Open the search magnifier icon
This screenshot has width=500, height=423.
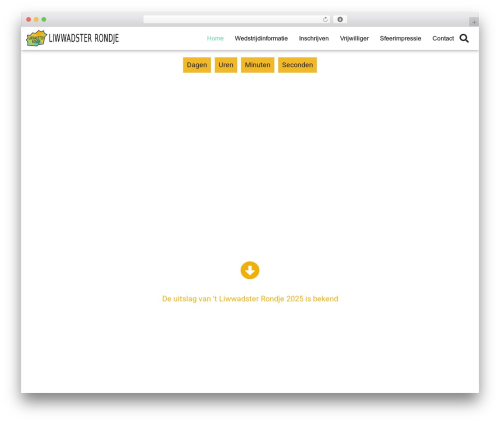(464, 38)
